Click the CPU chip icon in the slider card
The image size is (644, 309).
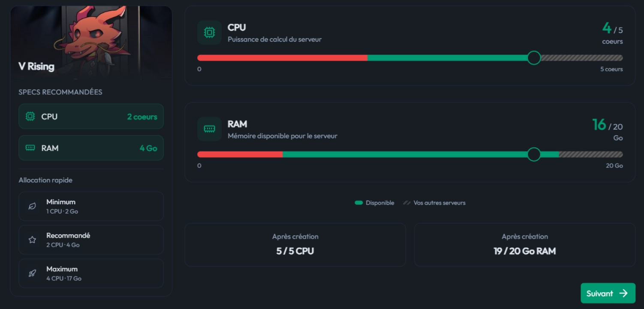pos(209,33)
